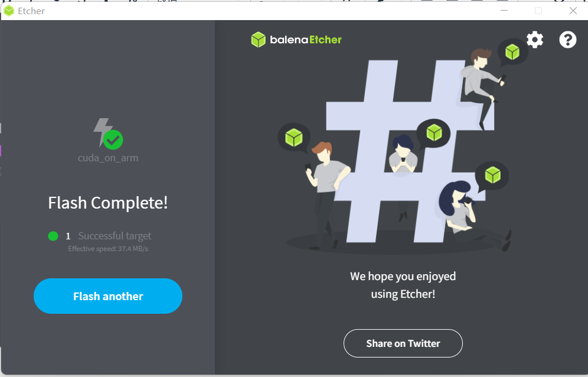Open help via question mark icon
588x377 pixels.
[567, 40]
